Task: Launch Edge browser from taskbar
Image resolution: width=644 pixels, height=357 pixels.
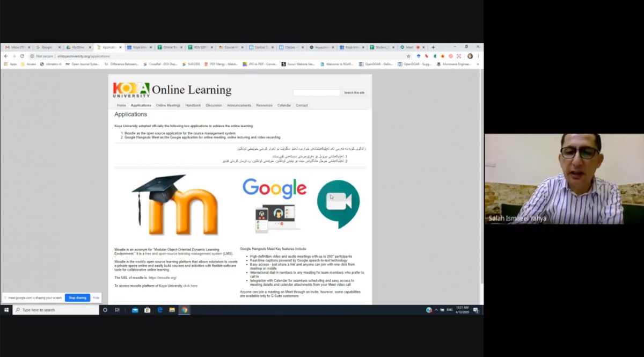Action: coord(160,310)
